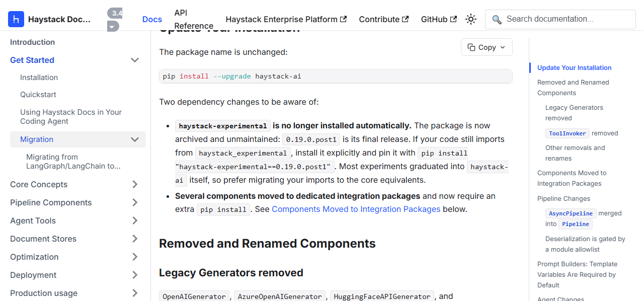The width and height of the screenshot is (644, 301).
Task: Jump to Pipeline Changes in TOC
Action: pyautogui.click(x=563, y=199)
